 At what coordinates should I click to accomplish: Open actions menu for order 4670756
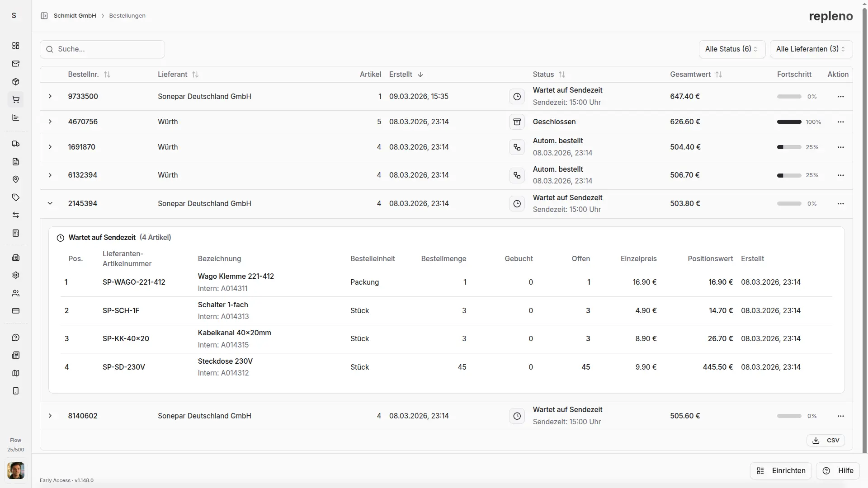[x=840, y=122]
